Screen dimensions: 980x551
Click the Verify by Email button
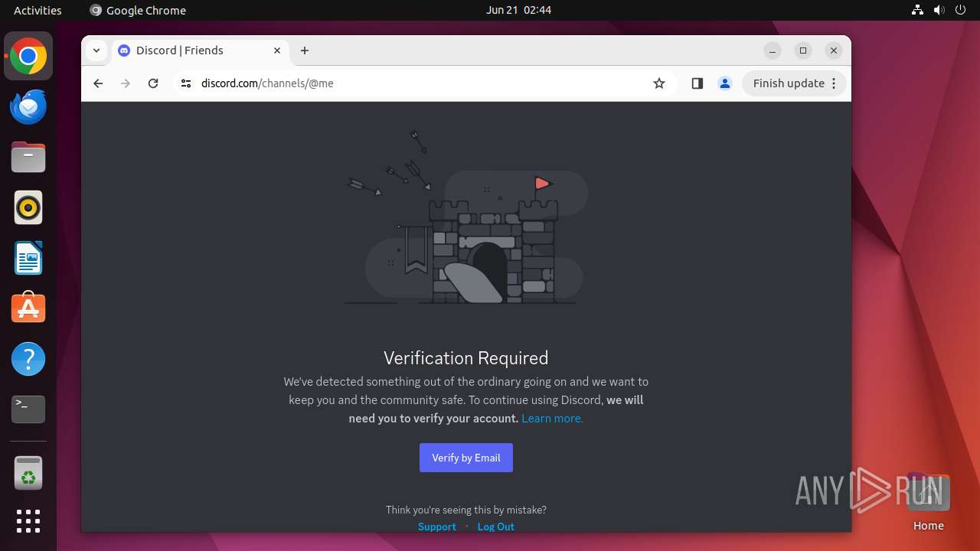coord(465,458)
